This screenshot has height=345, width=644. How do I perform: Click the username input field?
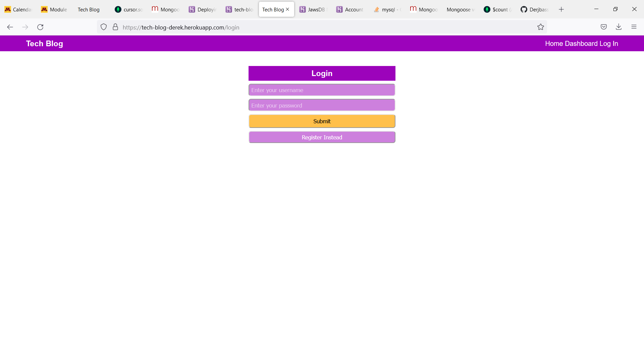click(322, 89)
